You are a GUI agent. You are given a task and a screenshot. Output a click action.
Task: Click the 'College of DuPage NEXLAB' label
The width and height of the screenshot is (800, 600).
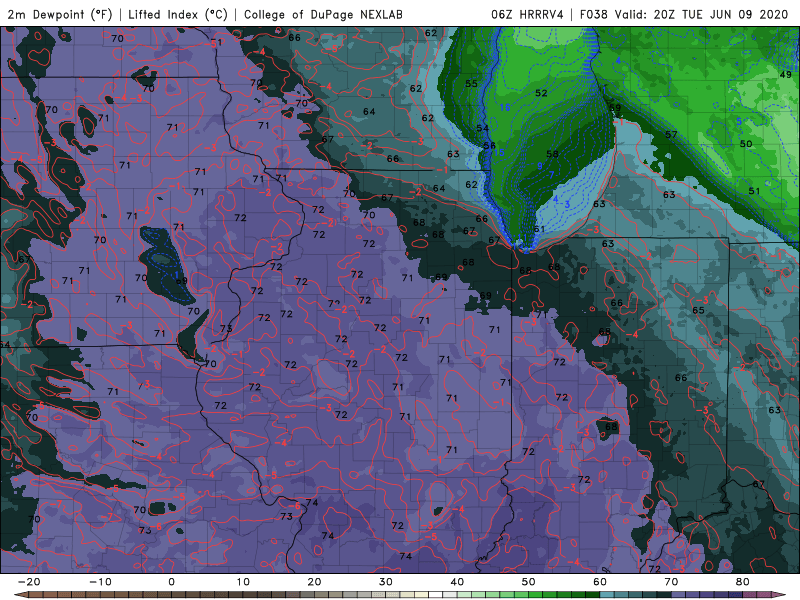point(323,15)
